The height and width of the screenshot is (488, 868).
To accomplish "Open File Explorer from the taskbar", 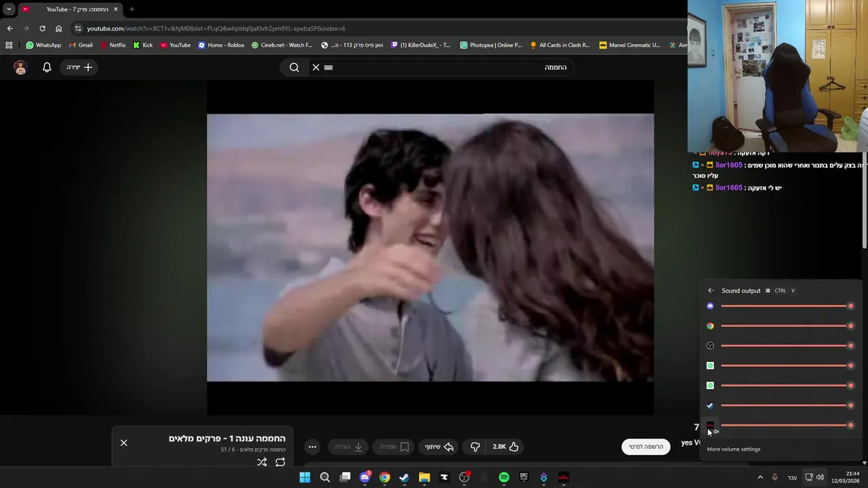I will coord(425,477).
